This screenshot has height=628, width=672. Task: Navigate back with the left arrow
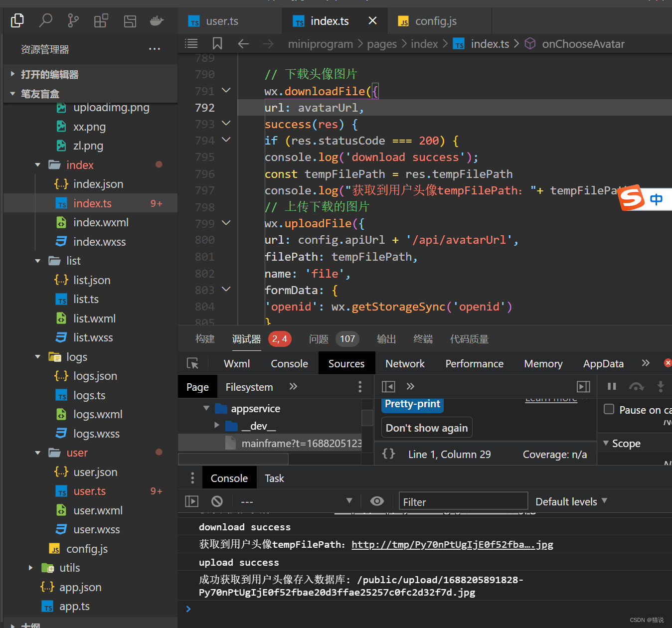243,44
